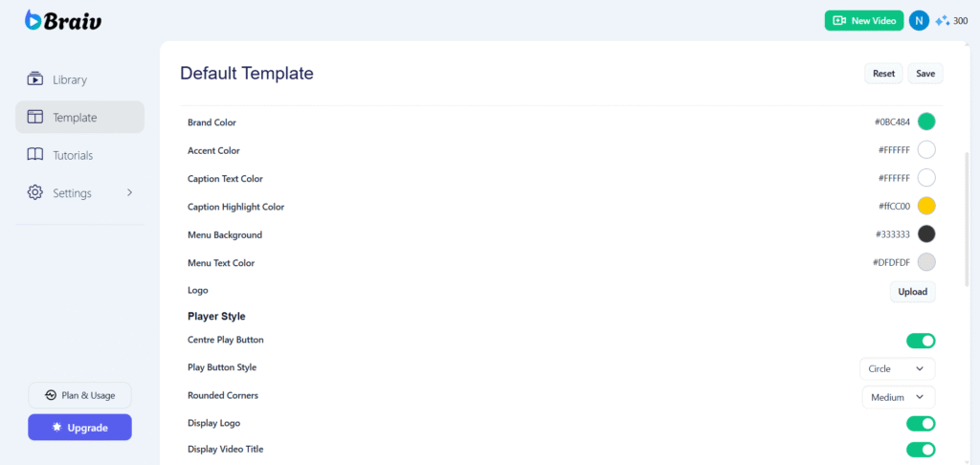Screen dimensions: 980x465
Task: Go to the Library menu item
Action: 70,79
